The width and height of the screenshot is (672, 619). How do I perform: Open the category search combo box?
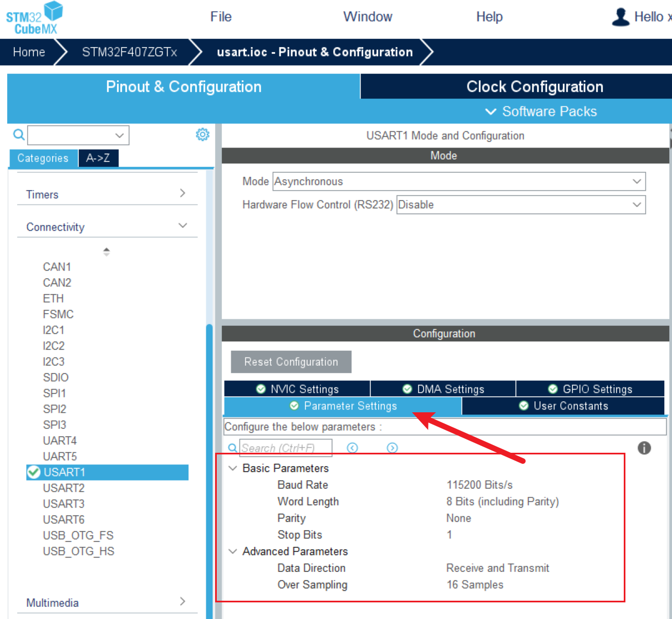(x=78, y=135)
